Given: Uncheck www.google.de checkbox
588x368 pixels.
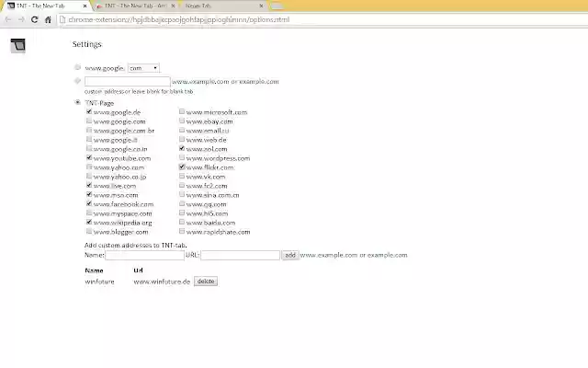Looking at the screenshot, I should (89, 111).
